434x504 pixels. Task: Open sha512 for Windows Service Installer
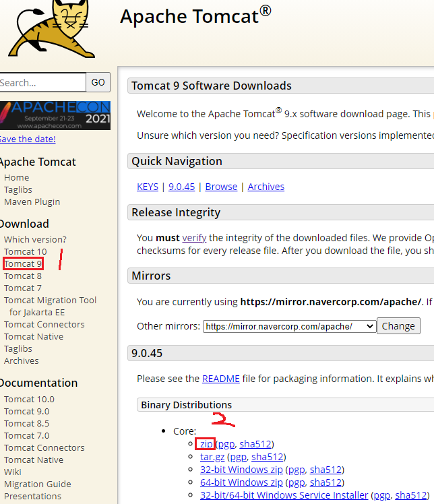[411, 496]
